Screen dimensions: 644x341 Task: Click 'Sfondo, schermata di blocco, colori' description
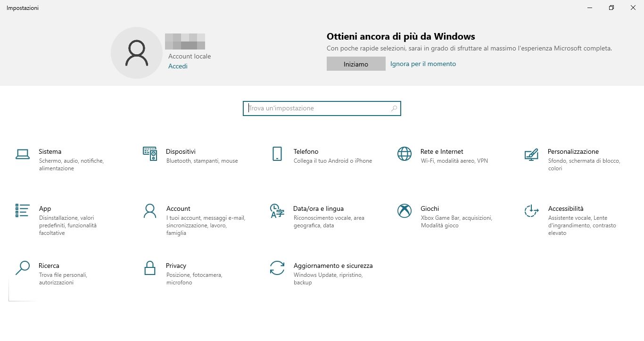tap(584, 165)
